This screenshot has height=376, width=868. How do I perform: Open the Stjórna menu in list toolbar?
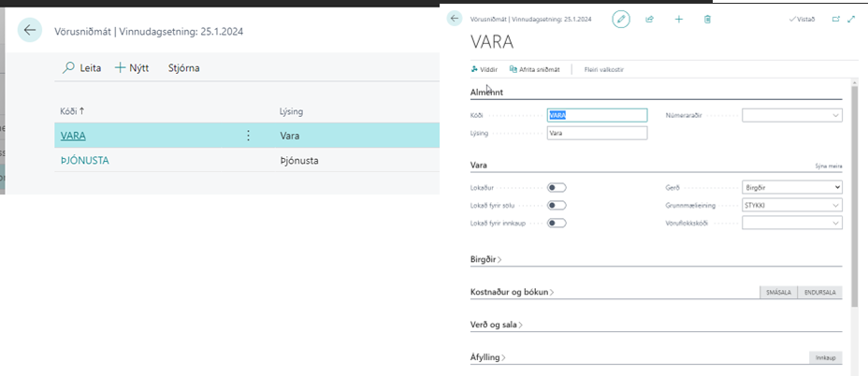point(183,68)
